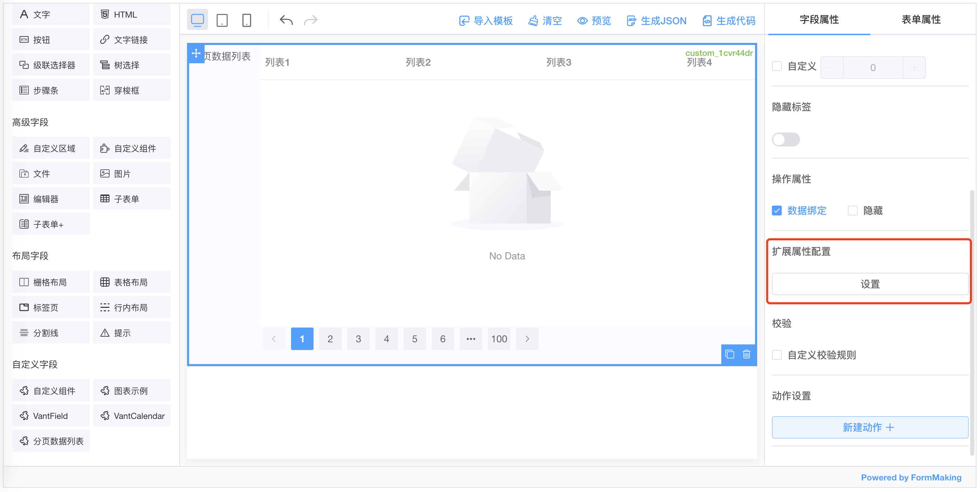This screenshot has height=492, width=980.
Task: Expand more pages via ellipsis button
Action: [x=471, y=338]
